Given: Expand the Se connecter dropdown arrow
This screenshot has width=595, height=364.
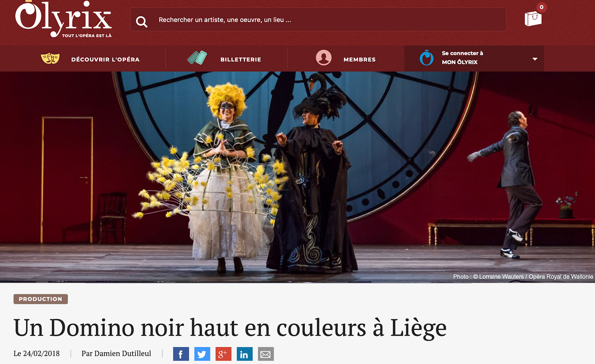Looking at the screenshot, I should [535, 59].
